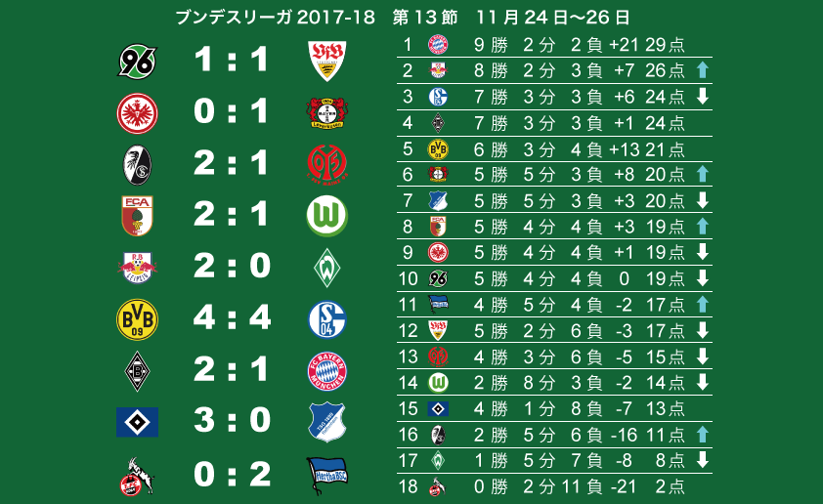Click the 29点 points total in the top row

[x=665, y=45]
